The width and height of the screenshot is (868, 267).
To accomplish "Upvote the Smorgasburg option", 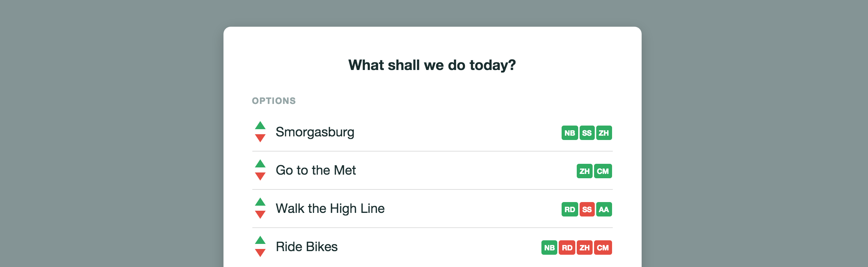I will coord(260,126).
